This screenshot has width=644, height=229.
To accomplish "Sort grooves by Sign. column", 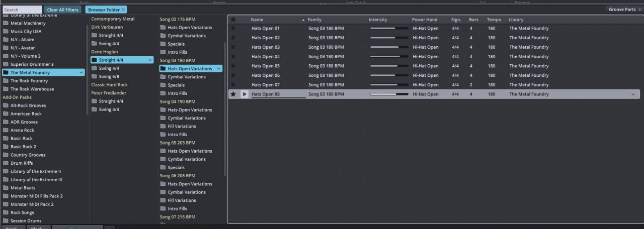I will (x=456, y=20).
